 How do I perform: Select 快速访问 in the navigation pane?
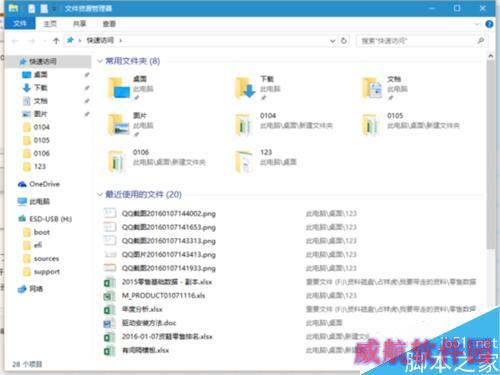pos(48,61)
